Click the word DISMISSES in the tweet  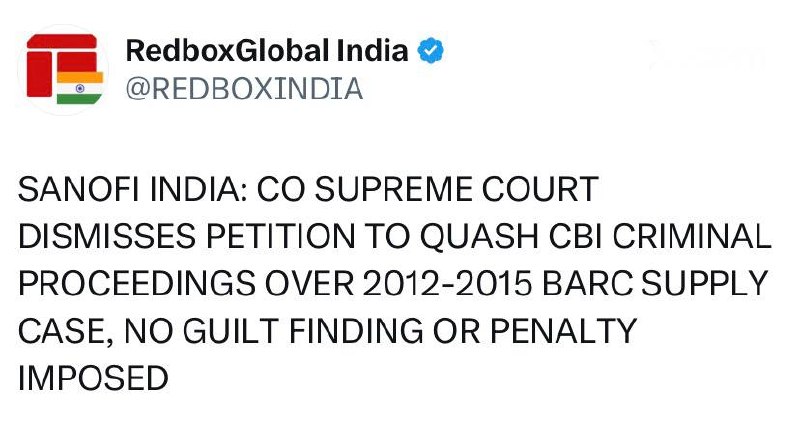107,237
